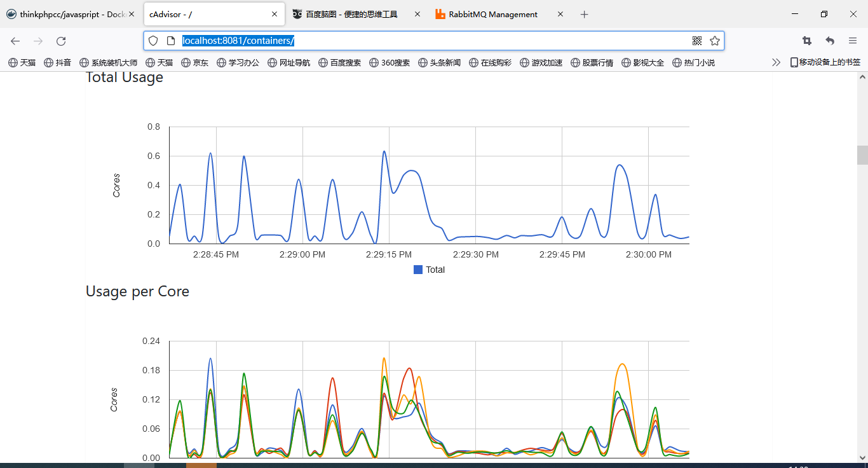The height and width of the screenshot is (468, 868).
Task: Click the undo arrow toolbar icon
Action: (830, 41)
